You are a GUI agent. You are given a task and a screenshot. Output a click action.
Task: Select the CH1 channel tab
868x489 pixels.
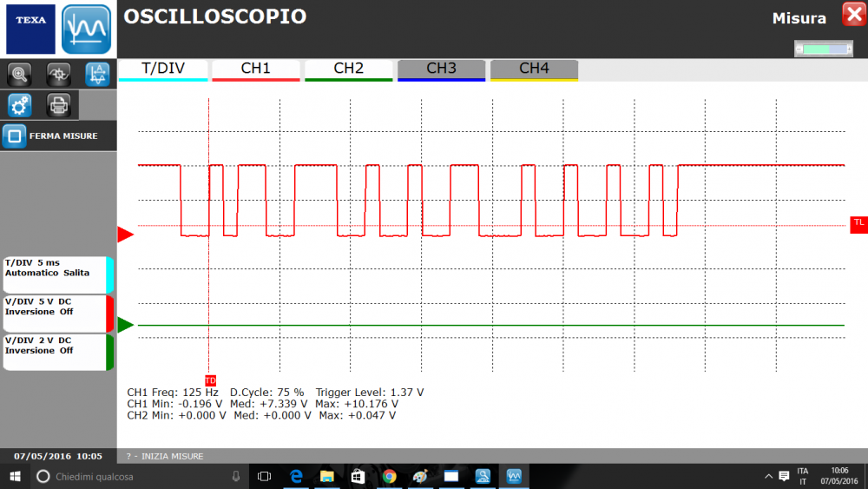(x=256, y=69)
